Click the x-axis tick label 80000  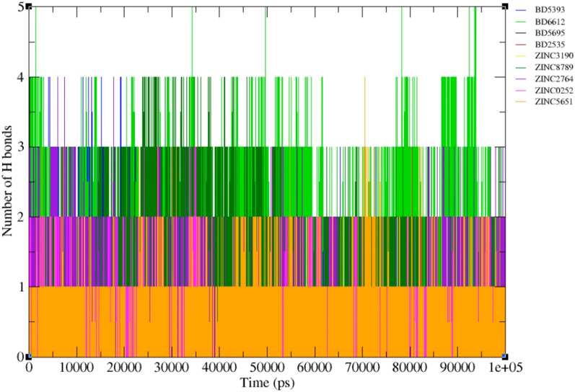coord(411,367)
